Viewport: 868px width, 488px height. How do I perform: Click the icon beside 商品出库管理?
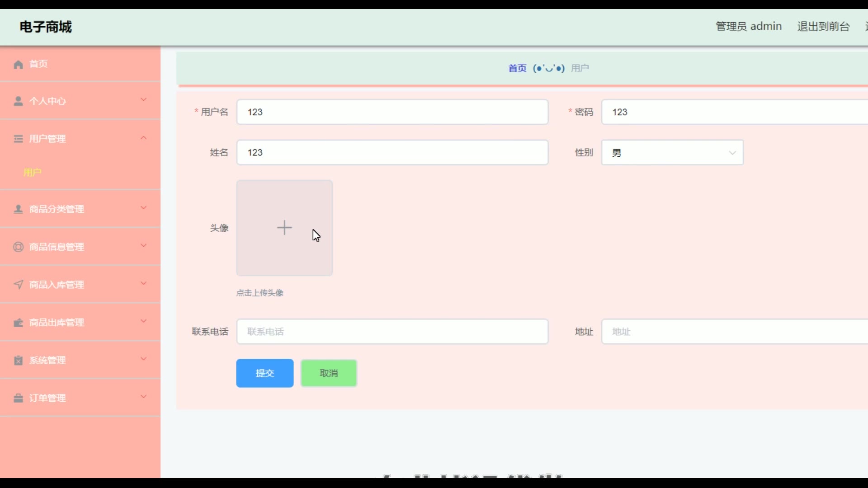[x=18, y=323]
